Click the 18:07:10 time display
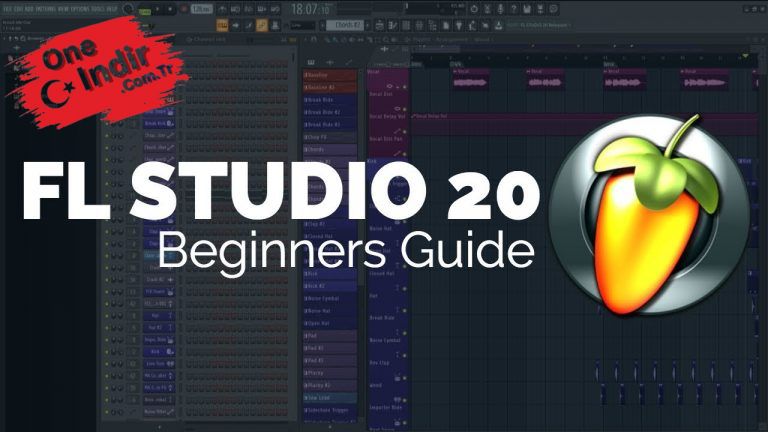768x432 pixels. tap(311, 9)
